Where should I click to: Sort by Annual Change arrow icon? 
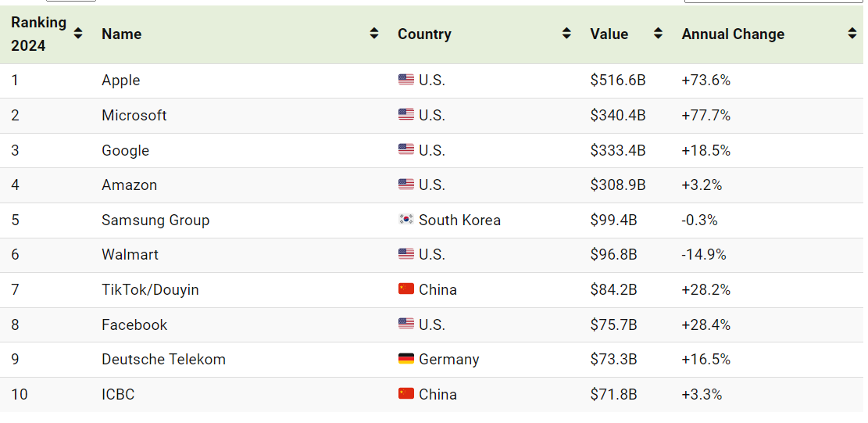pos(852,34)
